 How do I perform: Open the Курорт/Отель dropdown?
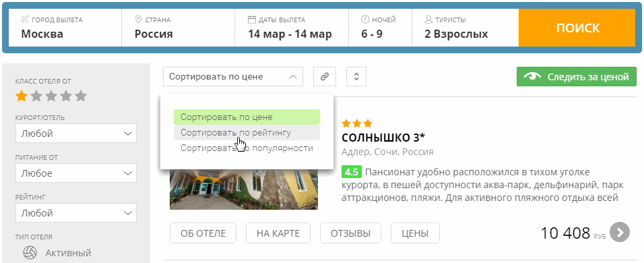76,134
